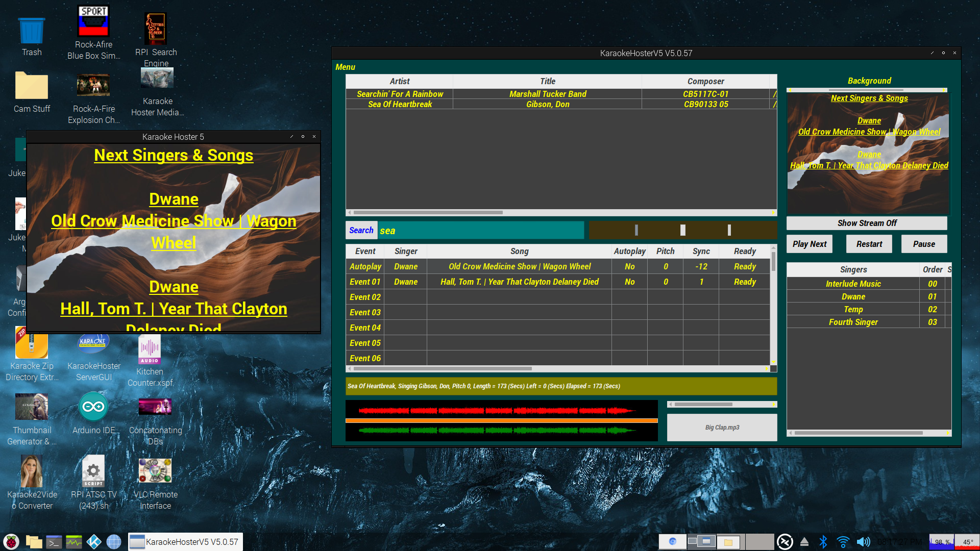Click the Background preview thumbnail
The height and width of the screenshot is (551, 980).
pos(868,153)
